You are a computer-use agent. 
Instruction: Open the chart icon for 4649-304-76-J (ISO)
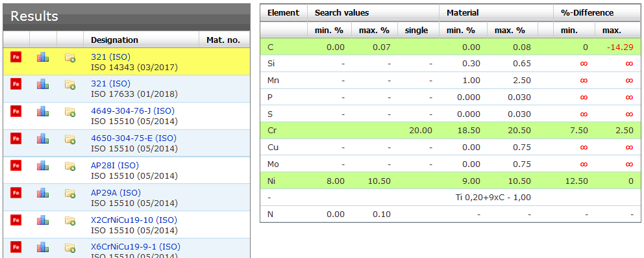[x=43, y=111]
